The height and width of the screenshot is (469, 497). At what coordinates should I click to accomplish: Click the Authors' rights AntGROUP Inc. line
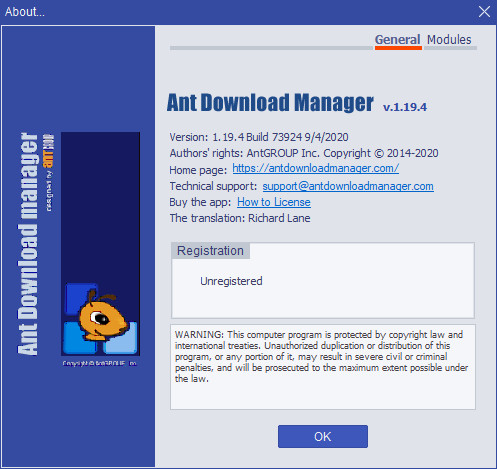(304, 153)
